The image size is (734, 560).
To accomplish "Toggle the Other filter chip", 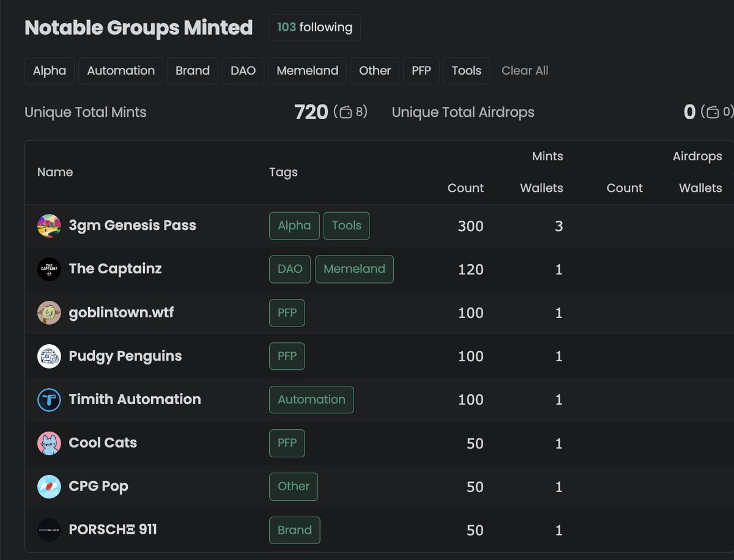I will 375,70.
